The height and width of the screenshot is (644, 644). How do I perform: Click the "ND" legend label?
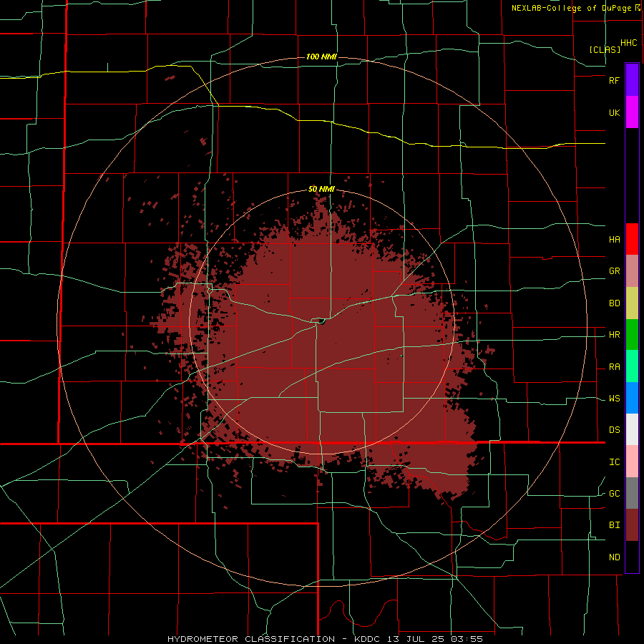point(614,557)
